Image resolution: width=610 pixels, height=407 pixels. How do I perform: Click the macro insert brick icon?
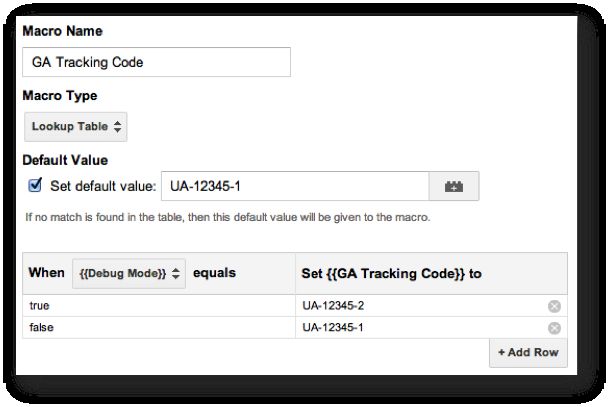454,186
